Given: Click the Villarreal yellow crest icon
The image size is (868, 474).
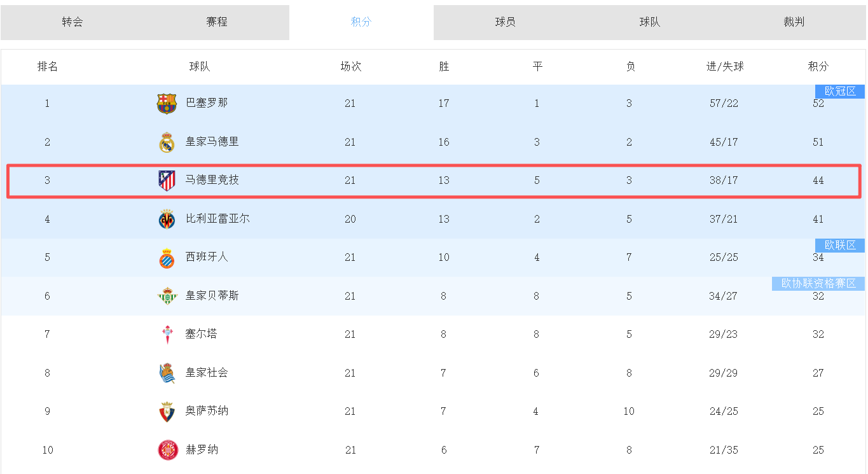Looking at the screenshot, I should point(167,220).
